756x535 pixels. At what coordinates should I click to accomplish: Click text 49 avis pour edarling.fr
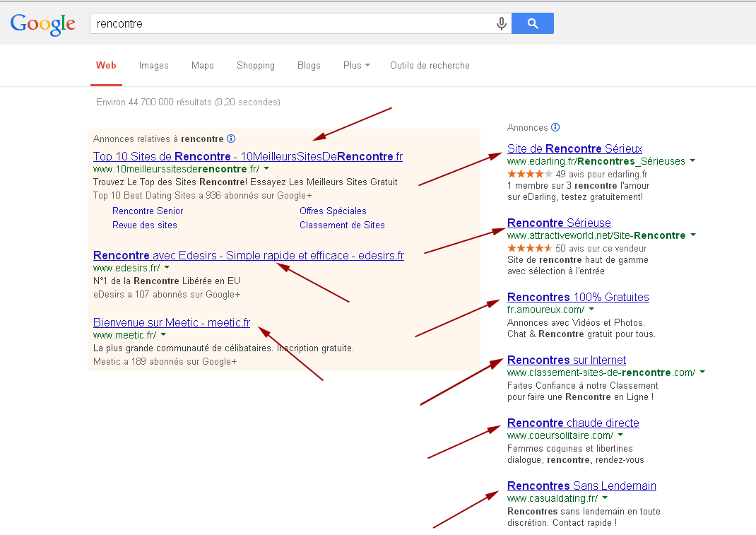tap(601, 174)
